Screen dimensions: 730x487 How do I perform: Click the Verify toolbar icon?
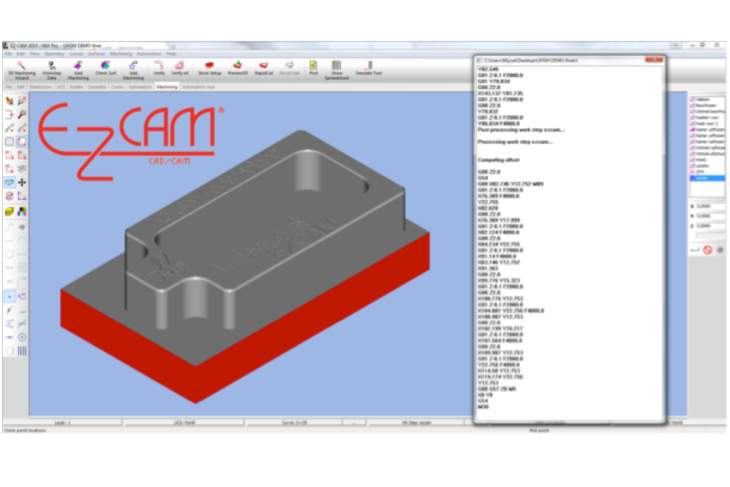pos(159,68)
